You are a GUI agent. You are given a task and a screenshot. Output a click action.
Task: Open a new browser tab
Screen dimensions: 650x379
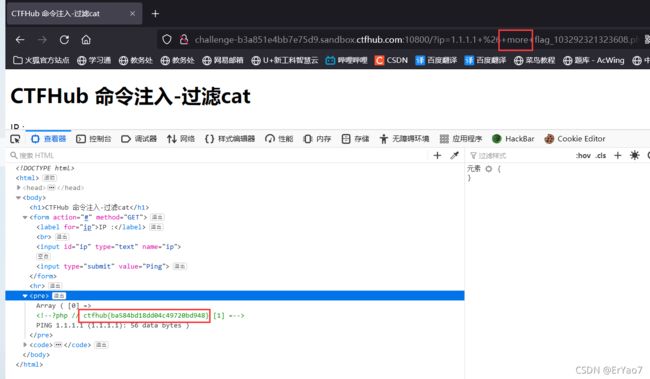[155, 14]
